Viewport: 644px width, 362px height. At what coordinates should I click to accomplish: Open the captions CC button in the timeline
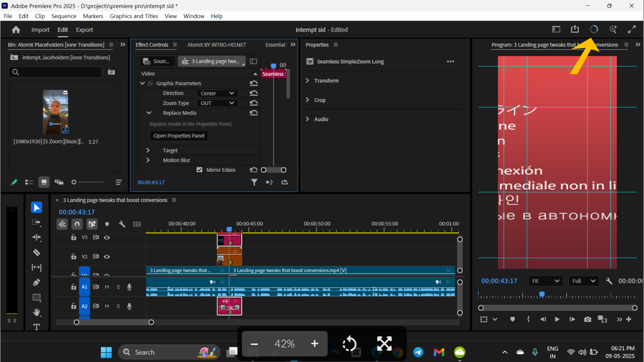click(137, 224)
